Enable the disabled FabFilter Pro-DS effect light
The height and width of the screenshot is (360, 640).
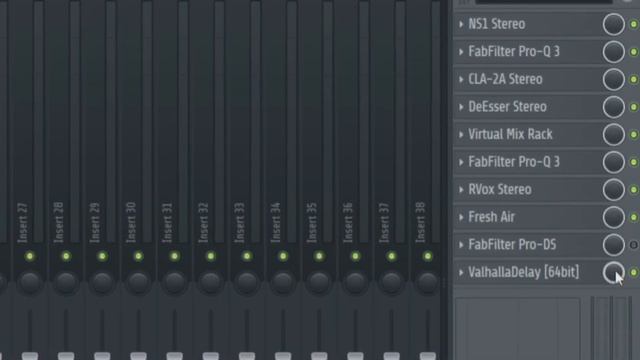click(634, 245)
